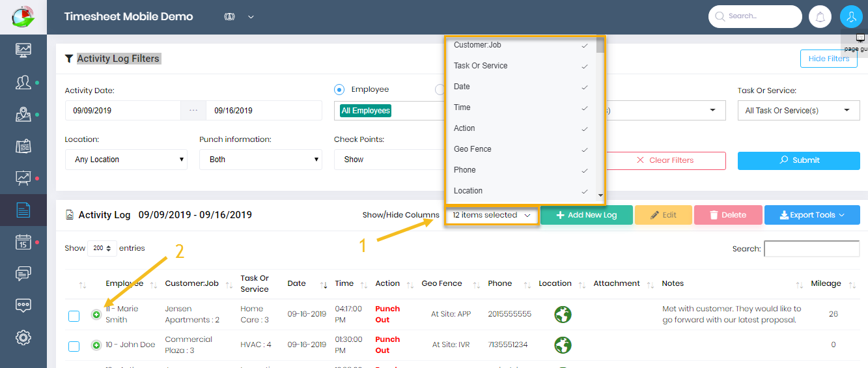
Task: Toggle the Time column option
Action: click(x=520, y=107)
